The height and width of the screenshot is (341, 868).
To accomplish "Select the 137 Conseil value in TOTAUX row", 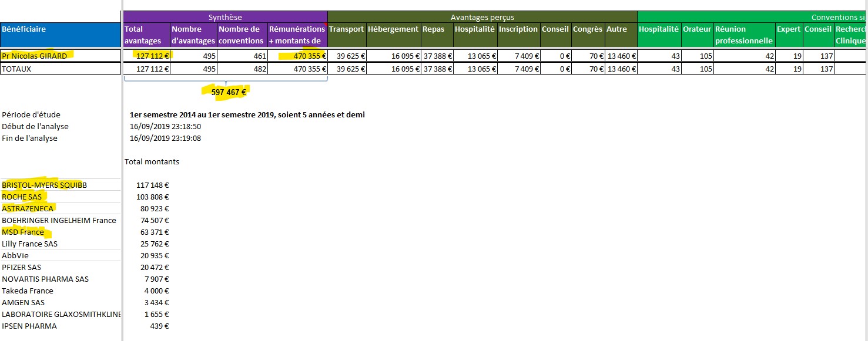I will point(819,69).
